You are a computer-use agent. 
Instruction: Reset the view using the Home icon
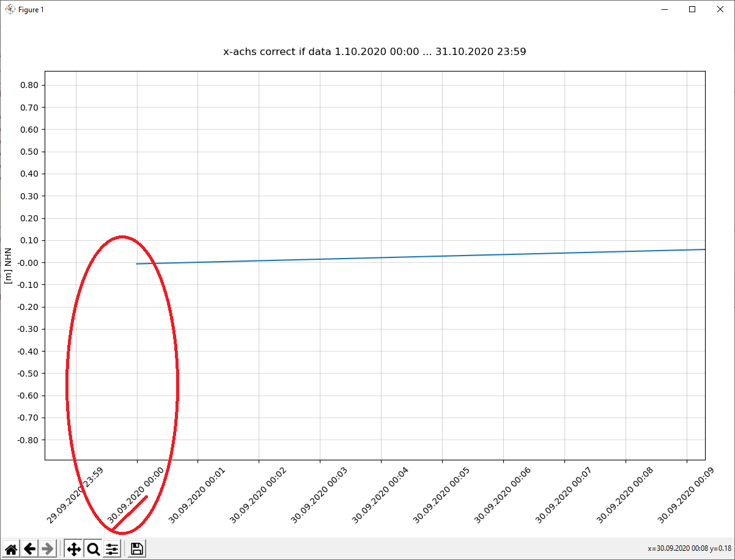click(x=11, y=548)
